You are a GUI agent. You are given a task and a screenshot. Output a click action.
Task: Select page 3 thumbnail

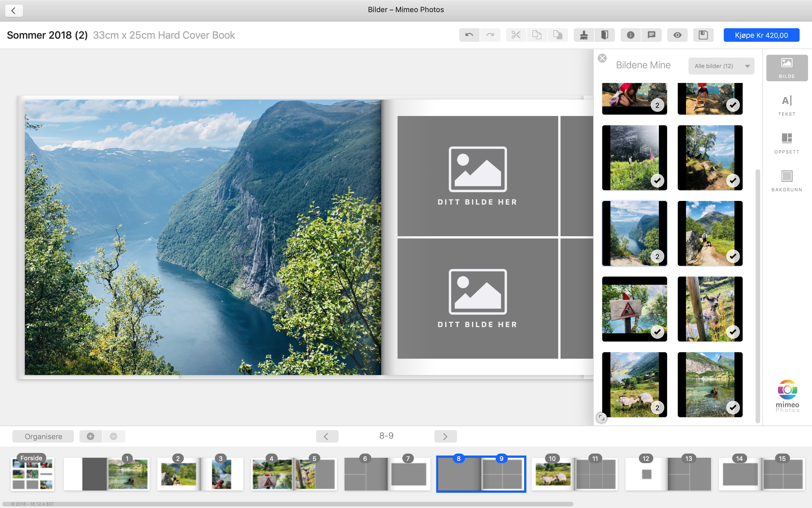(222, 474)
